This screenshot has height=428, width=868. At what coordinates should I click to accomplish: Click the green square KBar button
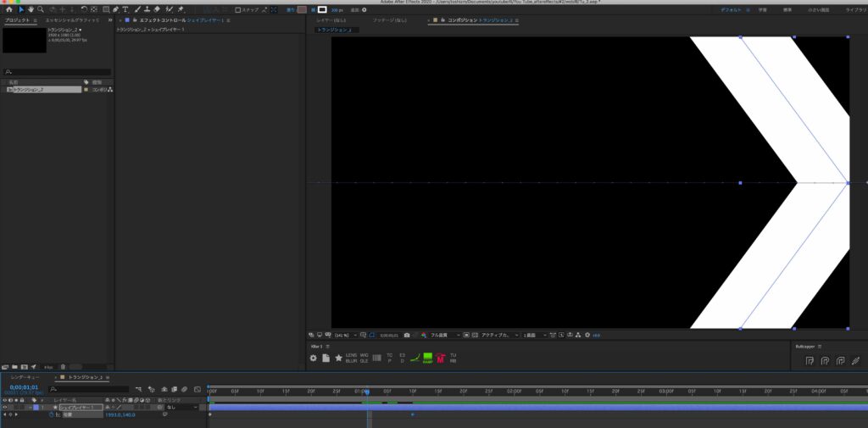pyautogui.click(x=428, y=359)
